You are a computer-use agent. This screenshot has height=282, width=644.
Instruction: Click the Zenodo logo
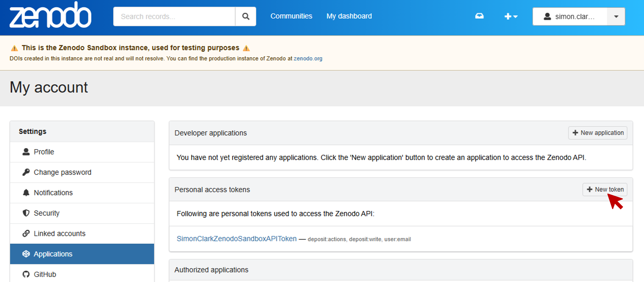[x=50, y=15]
